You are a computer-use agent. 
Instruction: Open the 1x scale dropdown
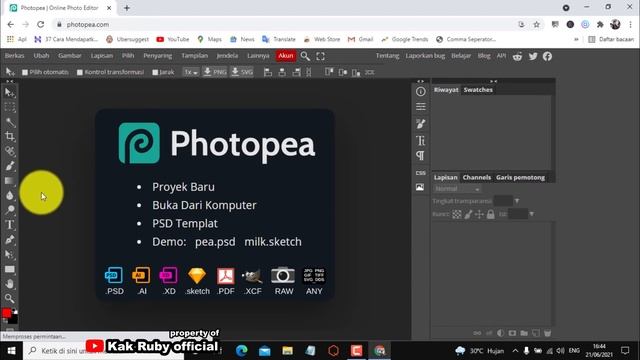[x=191, y=72]
